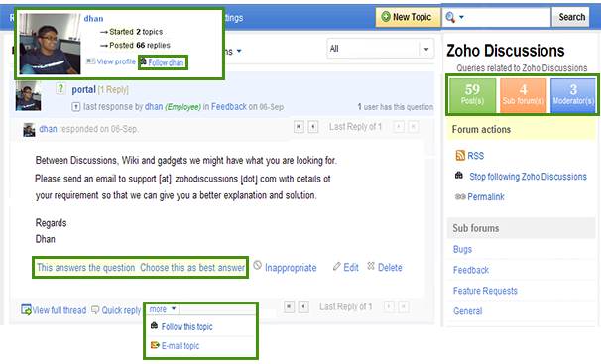Click the Edit pencil icon
The image size is (601, 364).
coord(336,266)
